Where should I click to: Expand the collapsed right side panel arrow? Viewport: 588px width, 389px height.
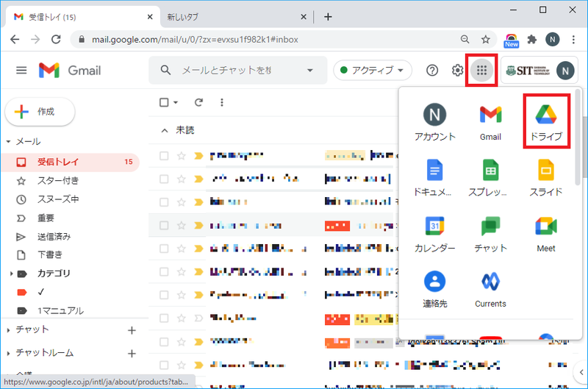(x=581, y=373)
